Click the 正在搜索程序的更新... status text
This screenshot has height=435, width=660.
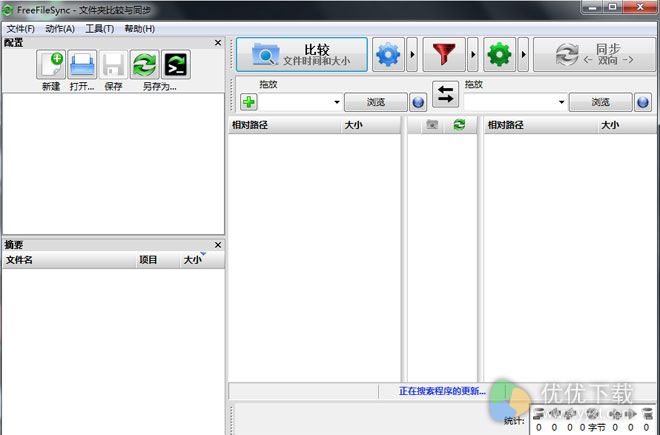pos(442,391)
